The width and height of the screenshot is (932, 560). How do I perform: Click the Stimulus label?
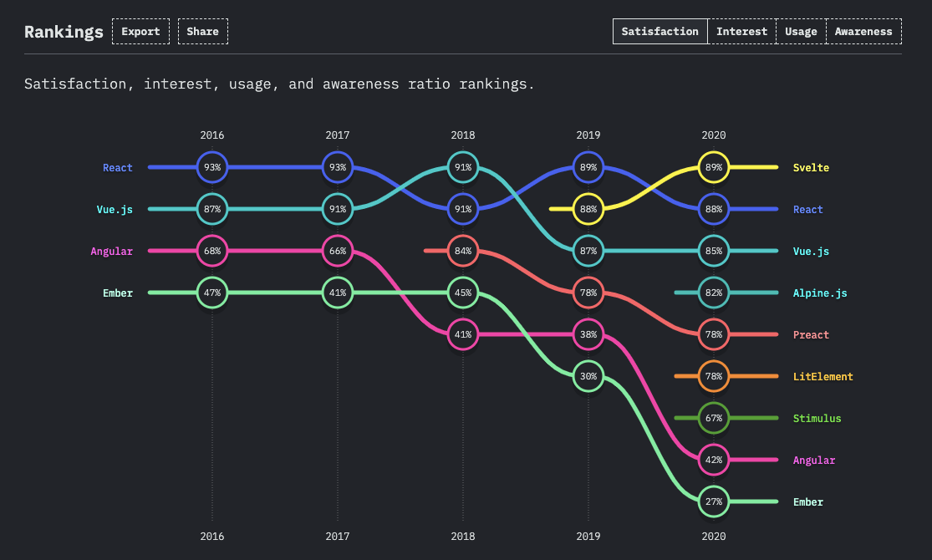[x=817, y=418]
